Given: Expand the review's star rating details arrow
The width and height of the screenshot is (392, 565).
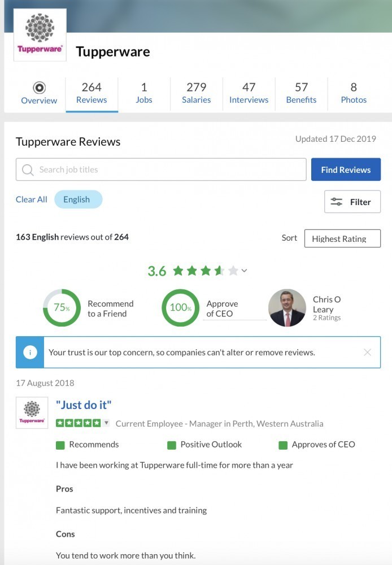Looking at the screenshot, I should 106,423.
